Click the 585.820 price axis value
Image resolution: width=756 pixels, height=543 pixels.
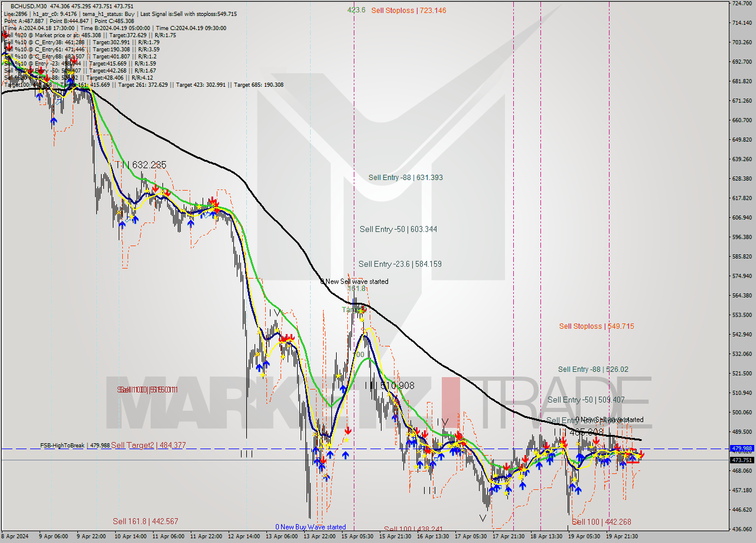tap(742, 256)
